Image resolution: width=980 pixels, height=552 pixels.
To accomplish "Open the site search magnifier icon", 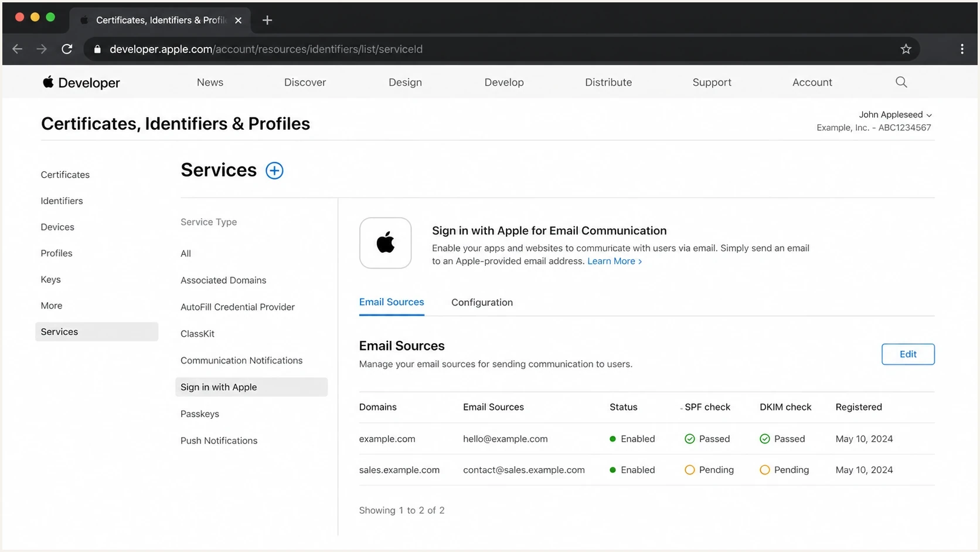I will point(901,82).
